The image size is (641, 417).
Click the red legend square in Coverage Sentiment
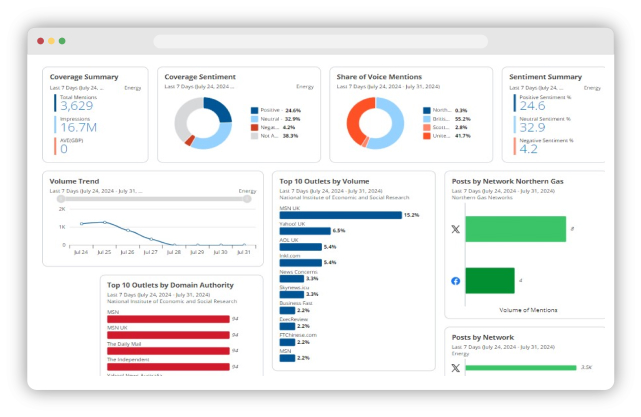[x=255, y=128]
